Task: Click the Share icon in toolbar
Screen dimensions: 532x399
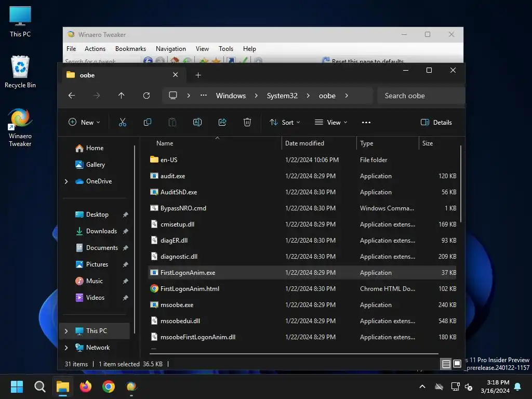Action: (222, 122)
